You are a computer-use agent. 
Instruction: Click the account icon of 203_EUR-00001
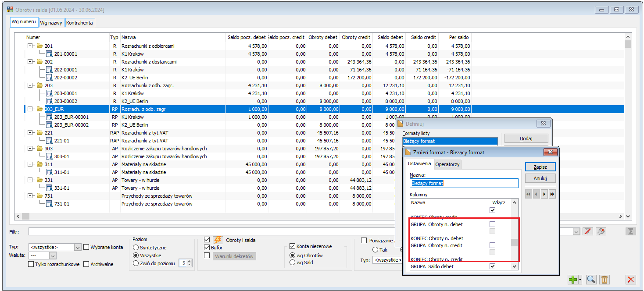pos(49,117)
